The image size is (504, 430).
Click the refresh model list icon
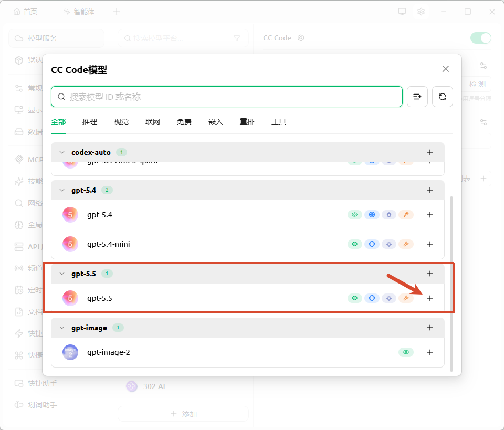pyautogui.click(x=442, y=97)
